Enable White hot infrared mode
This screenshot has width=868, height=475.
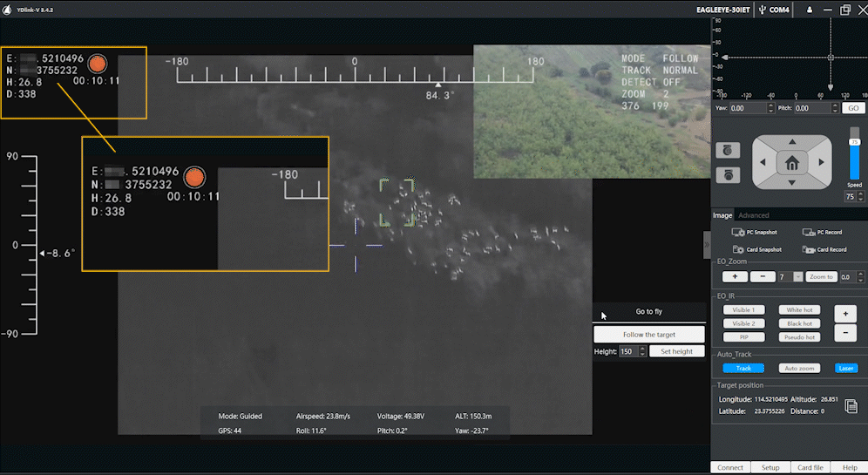[799, 309]
